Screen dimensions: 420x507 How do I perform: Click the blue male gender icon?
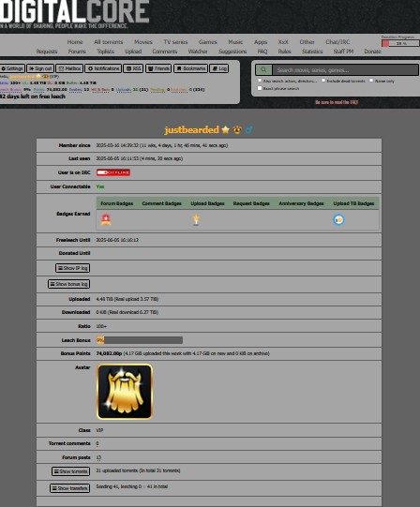pyautogui.click(x=248, y=129)
